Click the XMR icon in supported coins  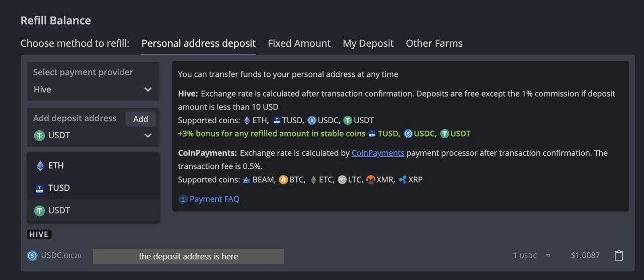[x=371, y=179]
